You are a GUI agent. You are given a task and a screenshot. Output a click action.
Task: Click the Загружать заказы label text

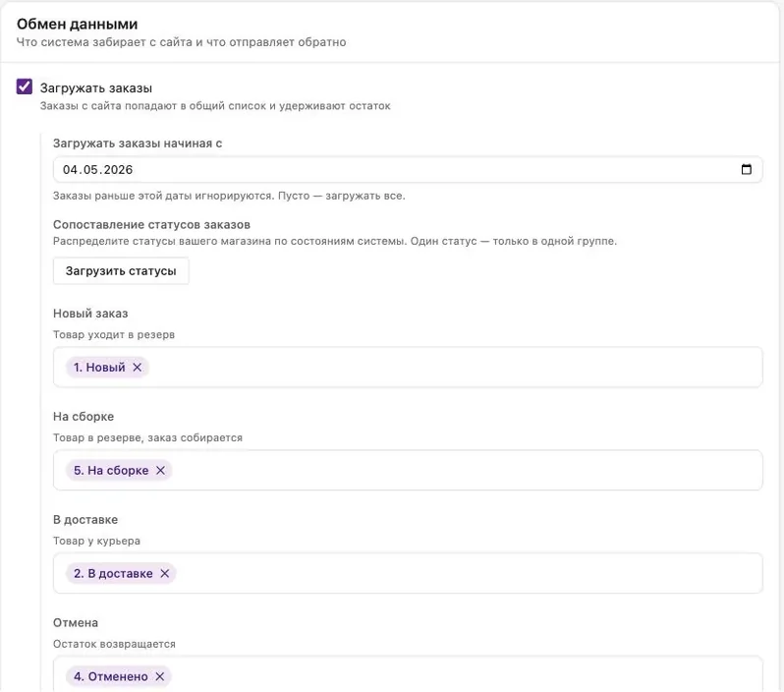tap(96, 88)
